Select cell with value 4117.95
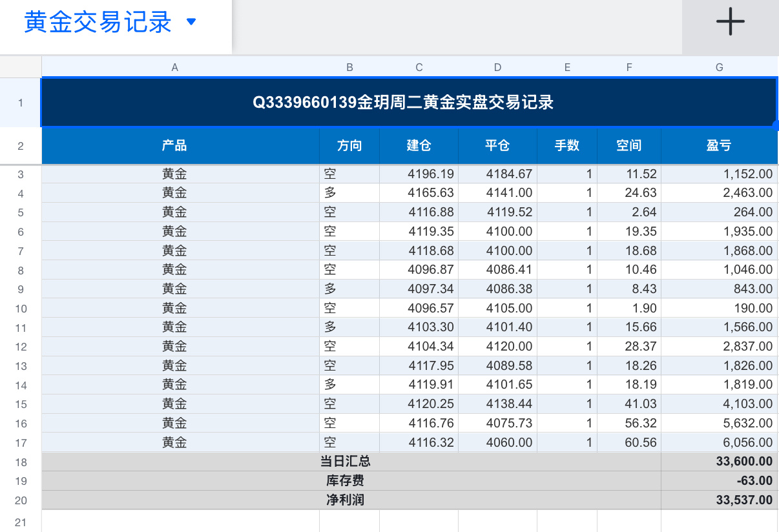The height and width of the screenshot is (532, 779). [x=419, y=365]
